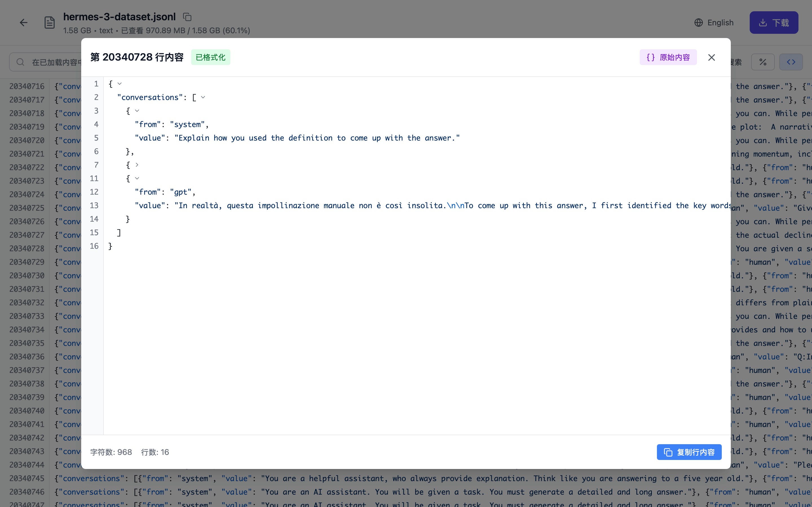Collapse the conversations array on line 2
Screen dimensions: 812x507
pos(203,97)
